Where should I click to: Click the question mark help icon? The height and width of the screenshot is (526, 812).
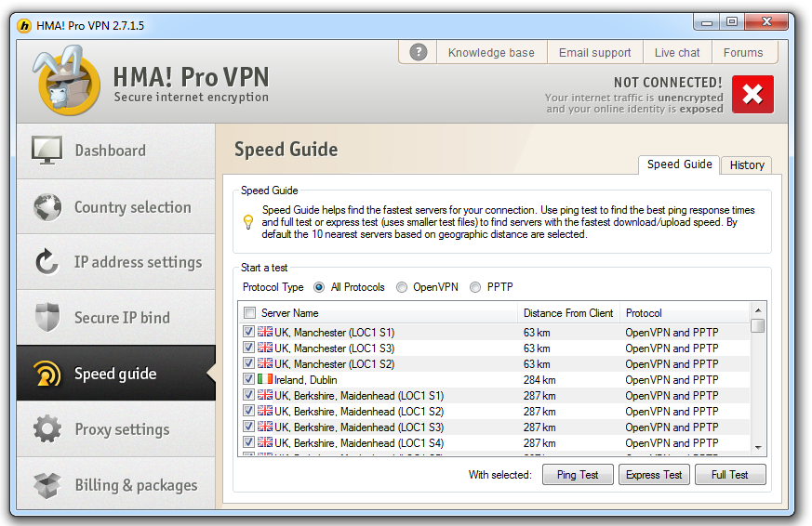(419, 52)
